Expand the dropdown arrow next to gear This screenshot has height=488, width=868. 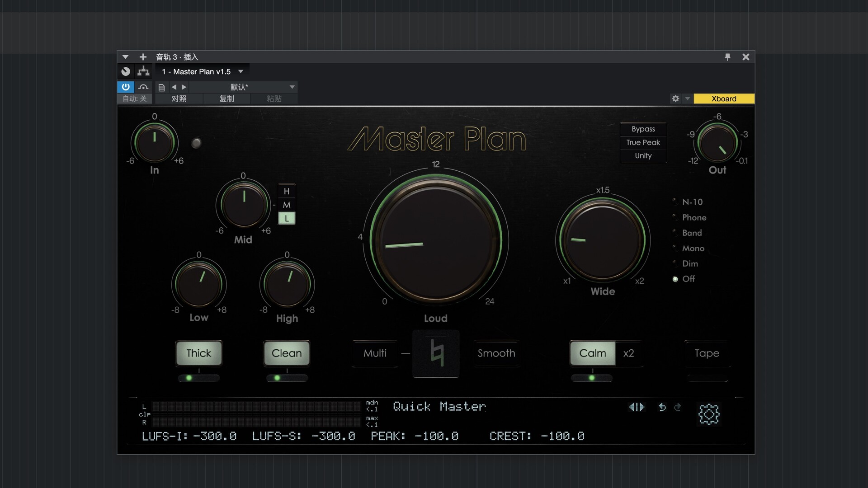688,99
